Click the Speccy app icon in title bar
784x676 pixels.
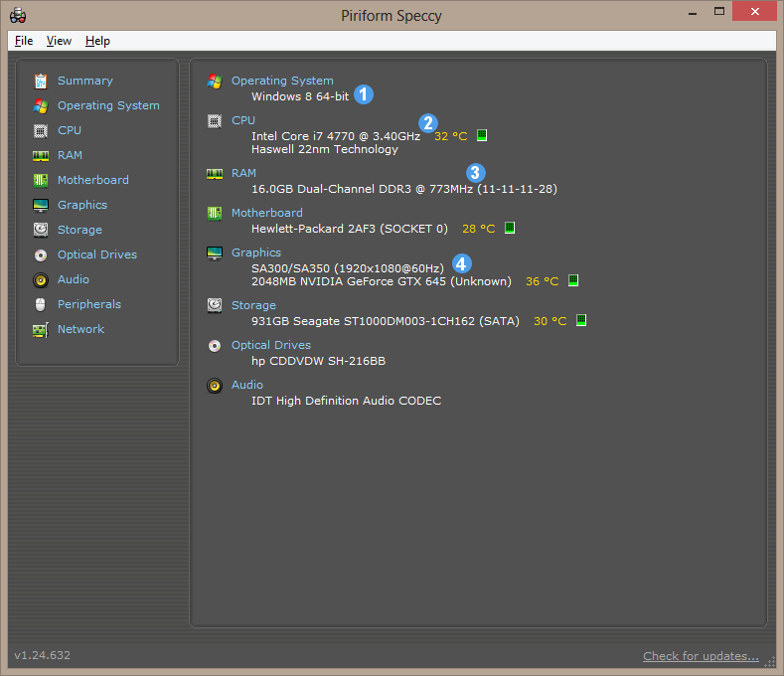point(18,16)
